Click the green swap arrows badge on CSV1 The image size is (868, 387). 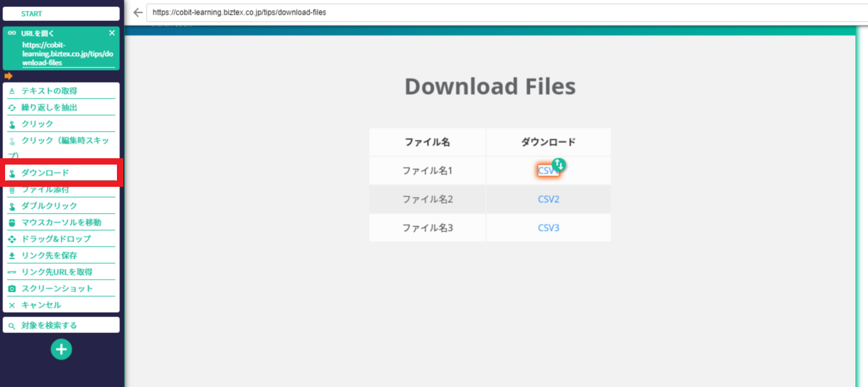pos(559,165)
